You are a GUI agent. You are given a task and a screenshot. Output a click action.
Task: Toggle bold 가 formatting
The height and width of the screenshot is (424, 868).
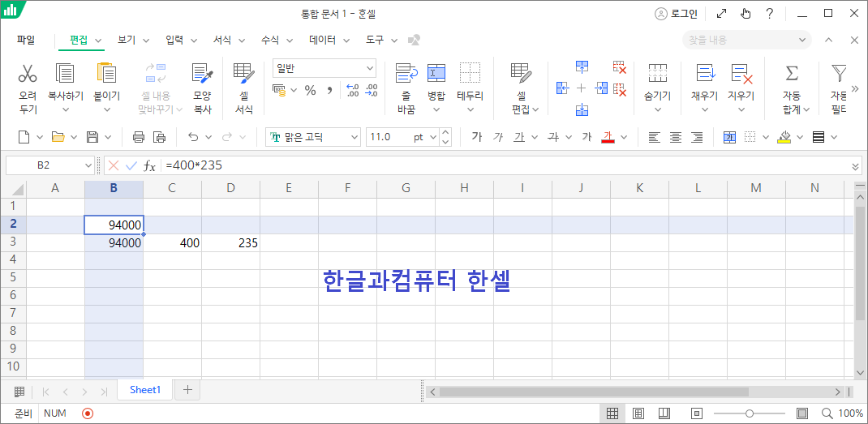point(477,137)
